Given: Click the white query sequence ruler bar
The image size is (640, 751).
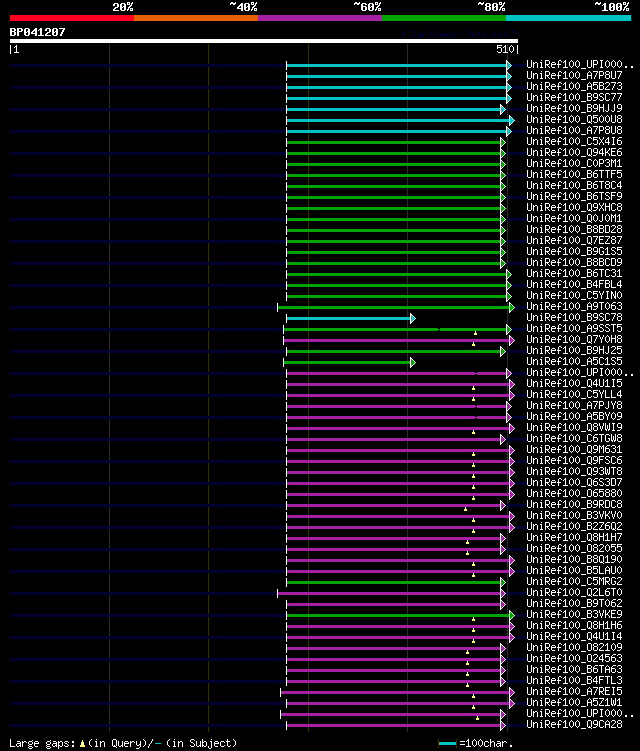Looking at the screenshot, I should (x=263, y=41).
